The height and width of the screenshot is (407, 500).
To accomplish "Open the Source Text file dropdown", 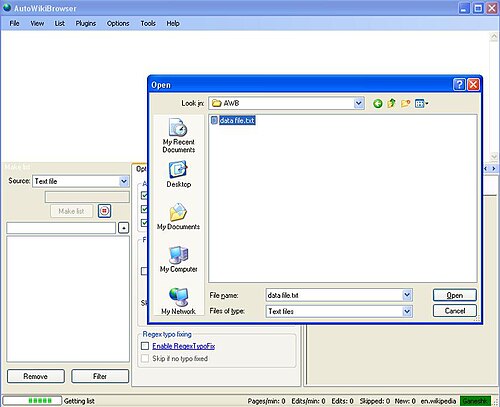I will [x=124, y=181].
